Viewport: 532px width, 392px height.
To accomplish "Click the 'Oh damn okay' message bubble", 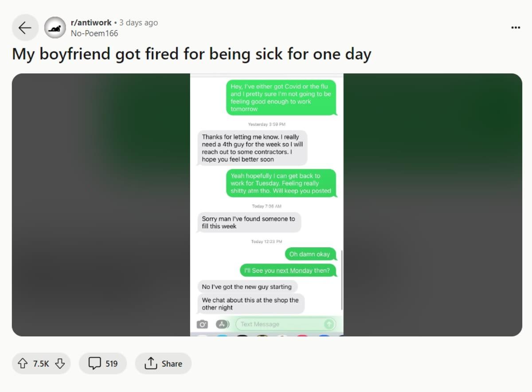I will pos(309,254).
